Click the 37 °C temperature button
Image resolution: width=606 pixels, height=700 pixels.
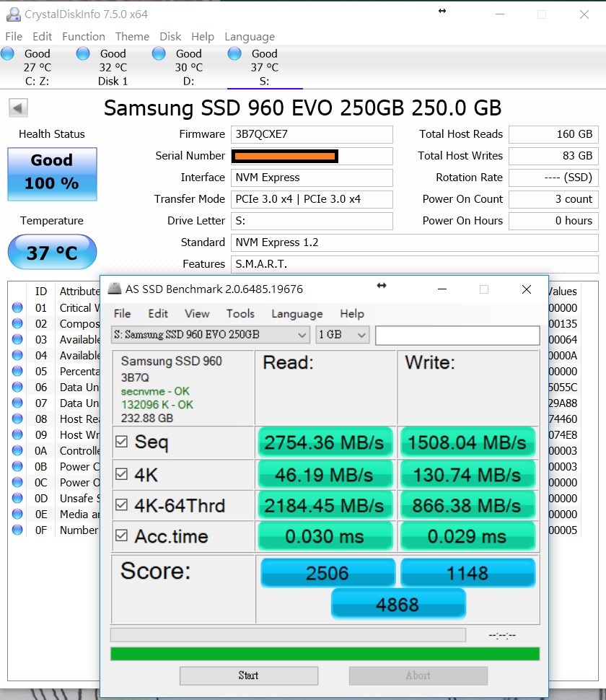point(52,253)
